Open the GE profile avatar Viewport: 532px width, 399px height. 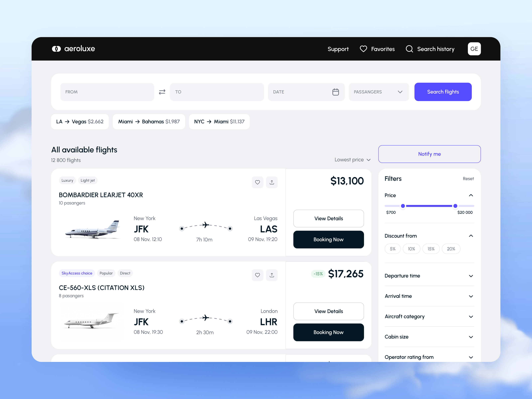point(474,49)
